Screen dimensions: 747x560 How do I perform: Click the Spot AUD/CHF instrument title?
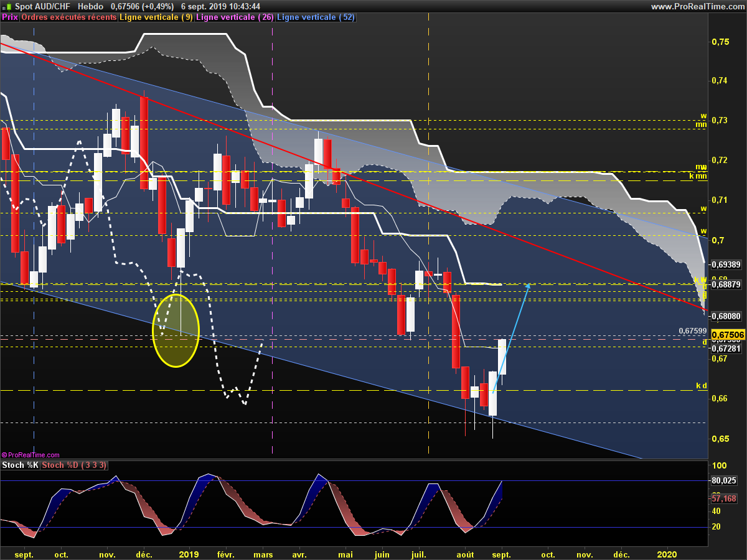click(x=44, y=6)
